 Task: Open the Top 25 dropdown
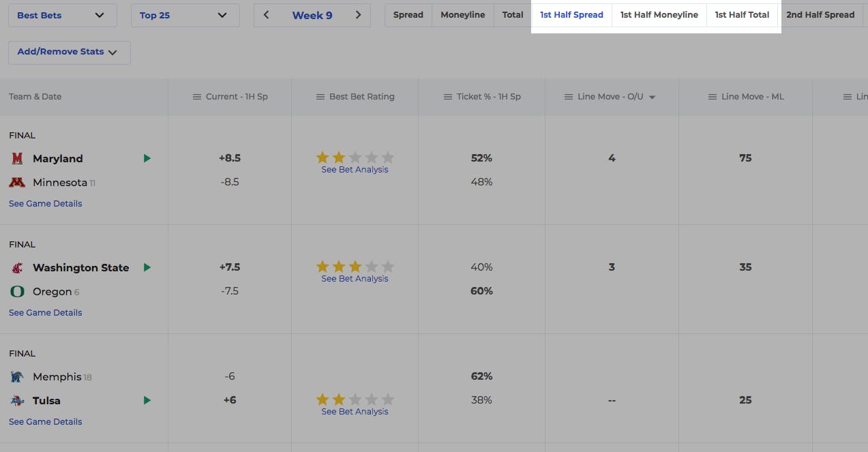click(185, 15)
